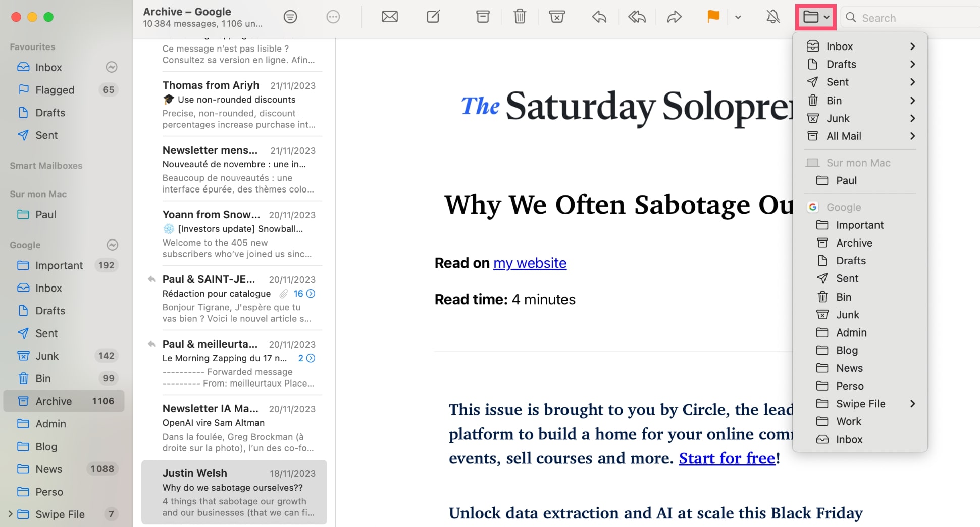
Task: Select All Mail in the move menu
Action: [x=844, y=136]
